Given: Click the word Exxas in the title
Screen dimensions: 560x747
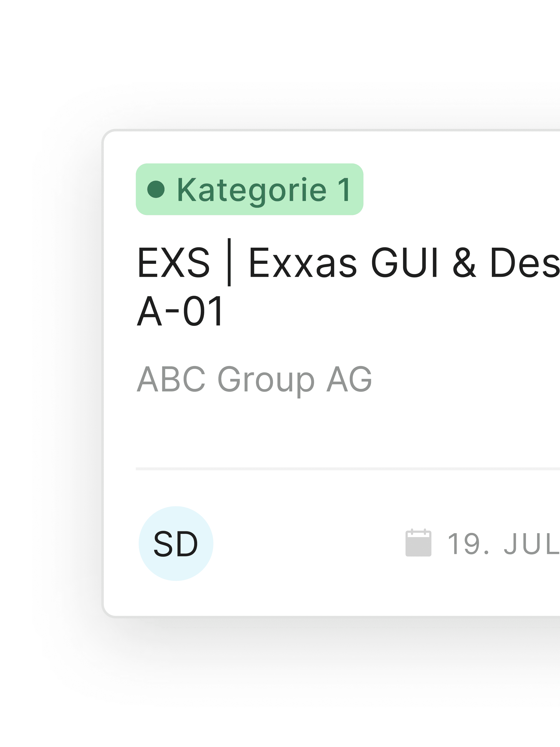Looking at the screenshot, I should (x=302, y=262).
